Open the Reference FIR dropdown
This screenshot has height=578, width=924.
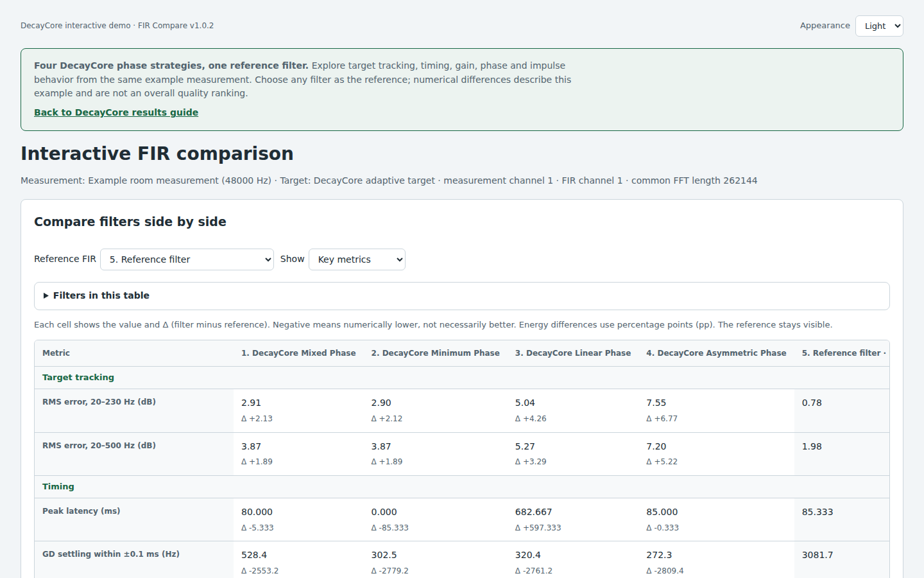click(x=187, y=259)
